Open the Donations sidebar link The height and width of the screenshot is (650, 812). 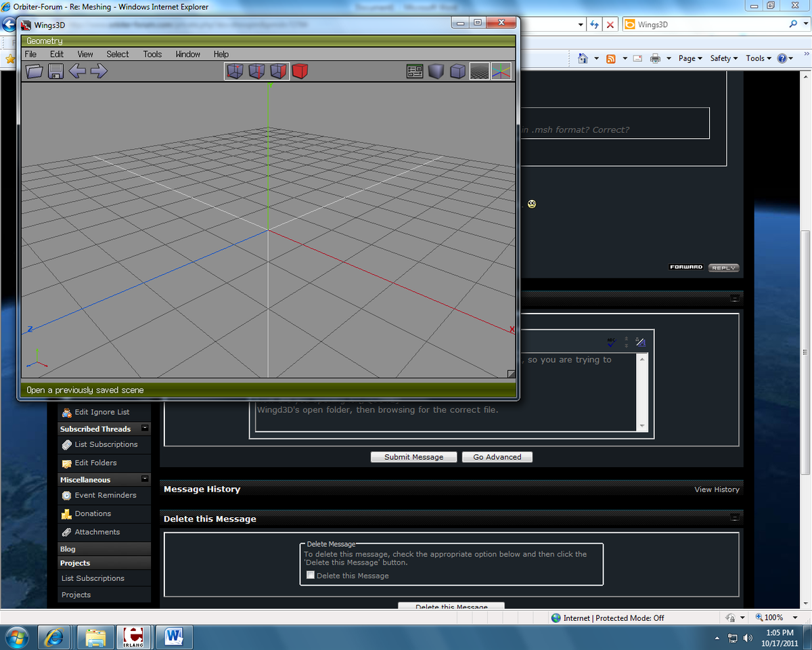pos(93,513)
